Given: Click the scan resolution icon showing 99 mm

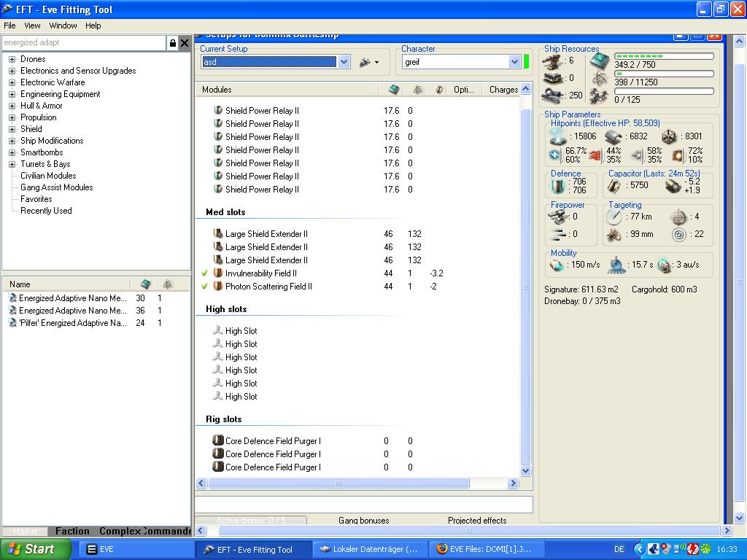Looking at the screenshot, I should click(x=614, y=234).
